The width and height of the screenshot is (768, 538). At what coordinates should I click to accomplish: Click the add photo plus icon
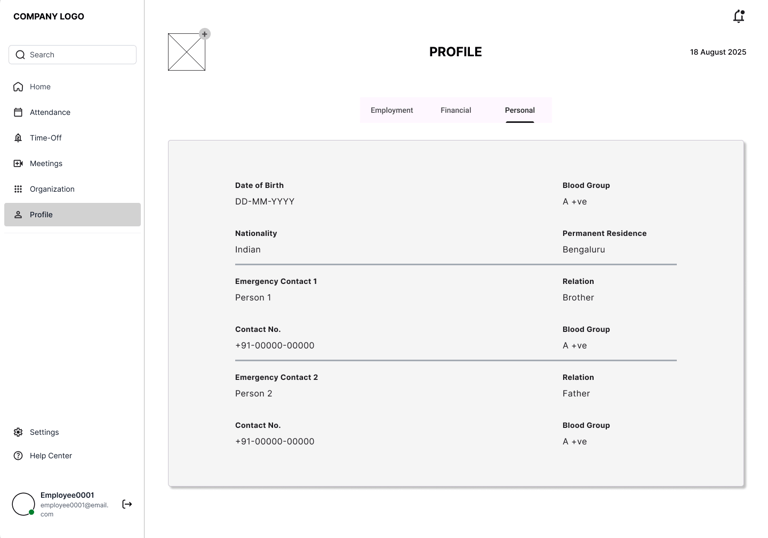point(205,34)
